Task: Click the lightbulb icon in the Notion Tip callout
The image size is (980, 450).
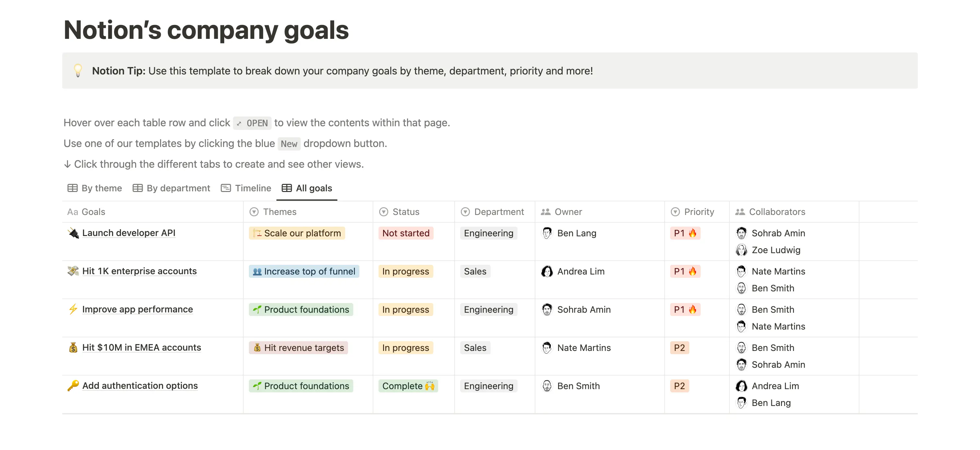Action: (78, 70)
